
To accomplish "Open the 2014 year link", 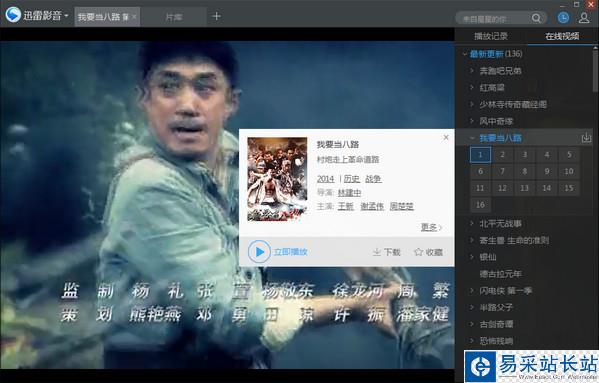I will 325,179.
